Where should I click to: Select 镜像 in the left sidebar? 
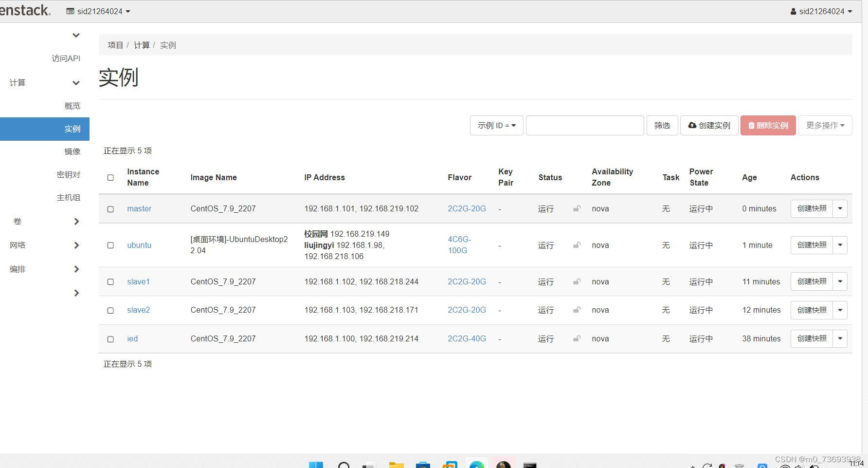pos(72,151)
